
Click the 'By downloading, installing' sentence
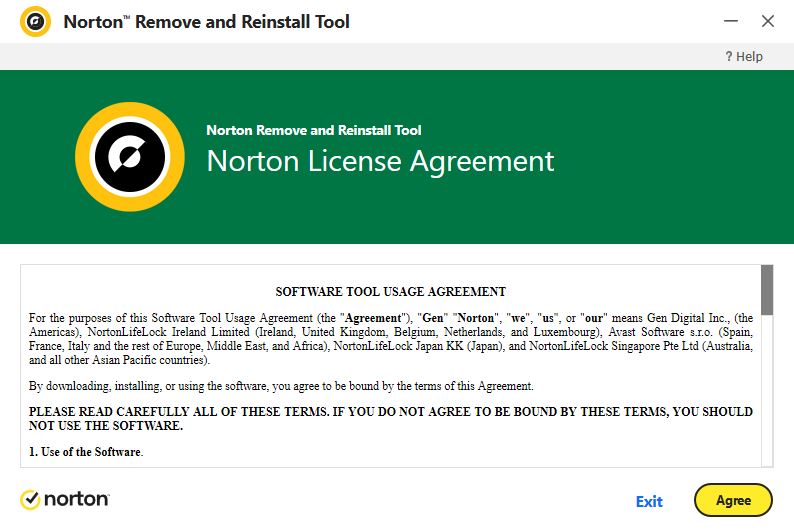coord(281,386)
